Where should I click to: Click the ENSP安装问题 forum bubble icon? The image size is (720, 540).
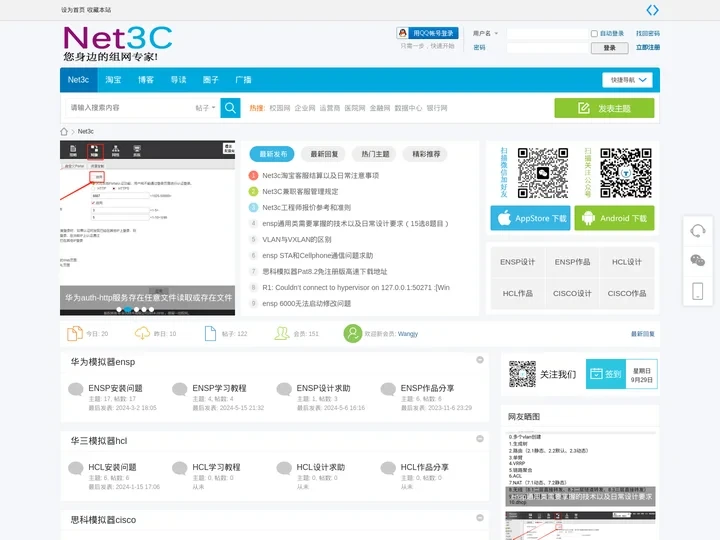pos(76,389)
